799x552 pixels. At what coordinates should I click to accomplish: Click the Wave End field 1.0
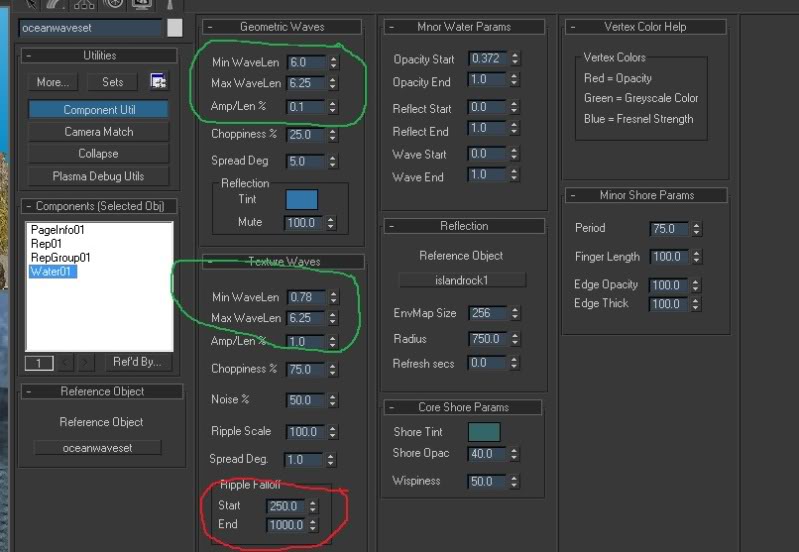(488, 175)
